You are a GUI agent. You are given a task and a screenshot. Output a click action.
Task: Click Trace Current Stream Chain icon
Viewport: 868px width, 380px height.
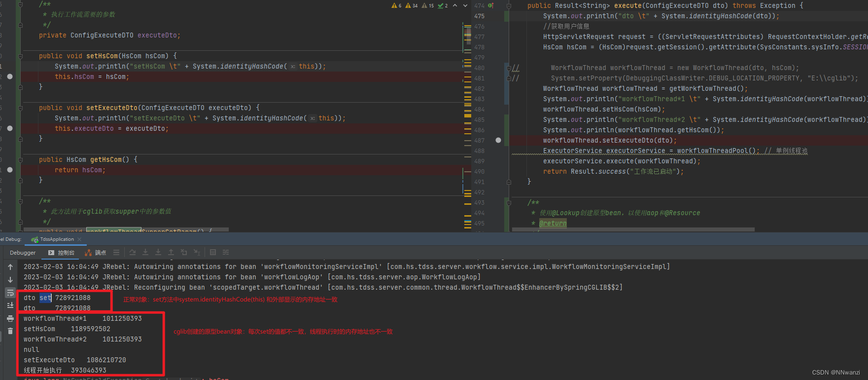click(x=226, y=252)
